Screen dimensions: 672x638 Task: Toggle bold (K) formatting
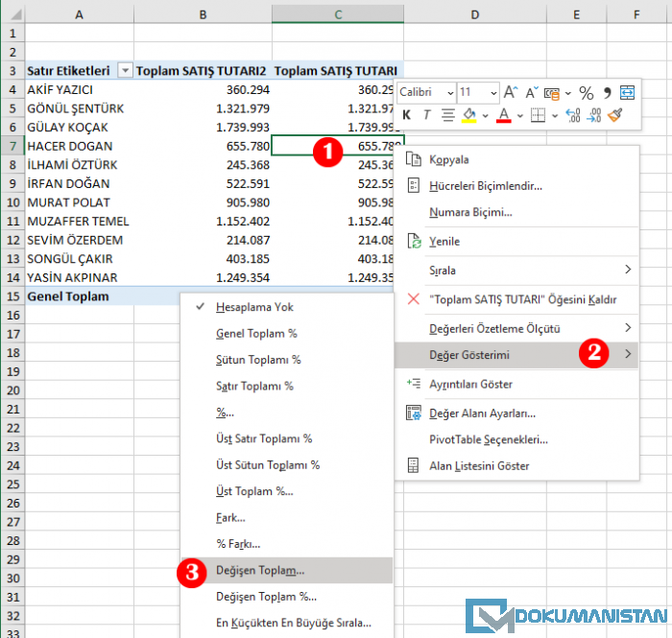[407, 115]
